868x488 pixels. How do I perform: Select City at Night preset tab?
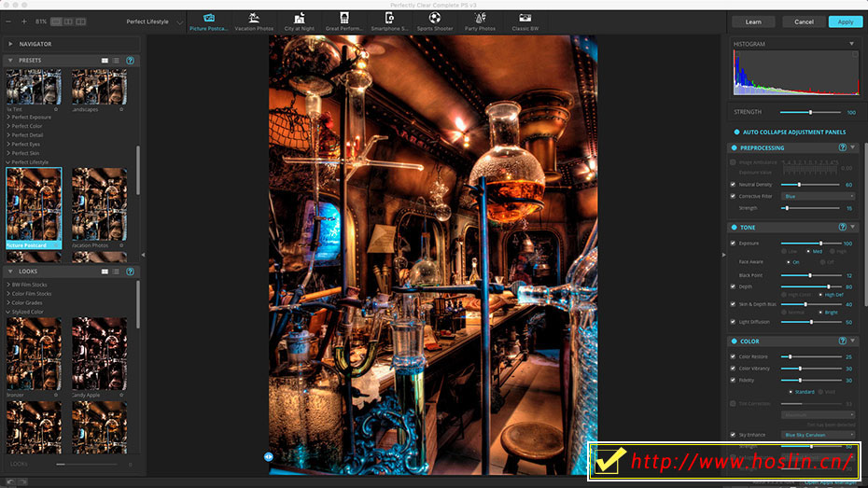tap(299, 22)
